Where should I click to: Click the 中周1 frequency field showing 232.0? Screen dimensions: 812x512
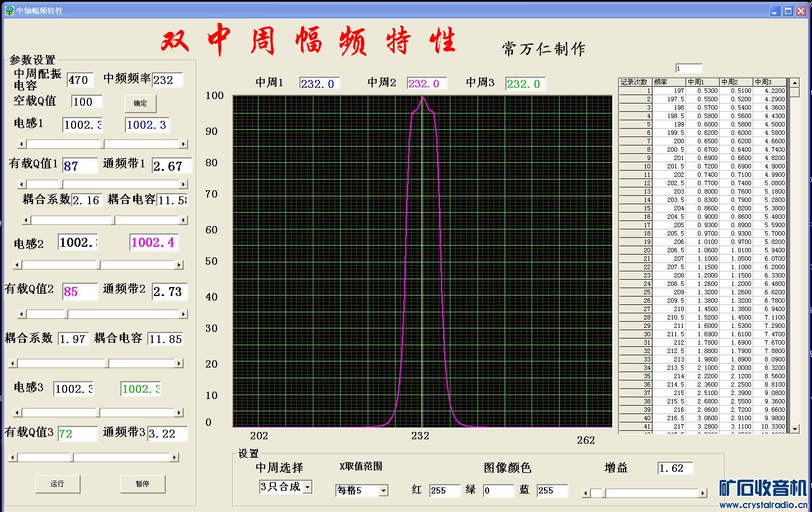point(320,84)
